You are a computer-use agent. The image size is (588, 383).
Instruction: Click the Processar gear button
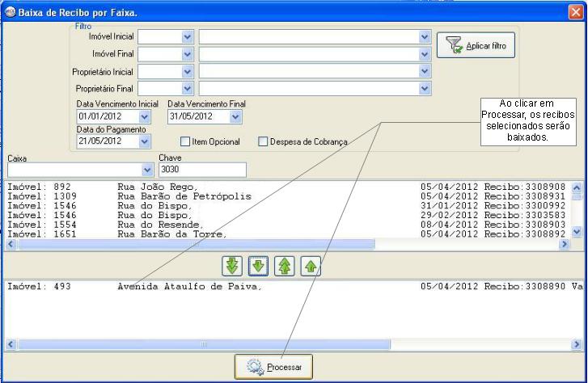[x=273, y=367]
